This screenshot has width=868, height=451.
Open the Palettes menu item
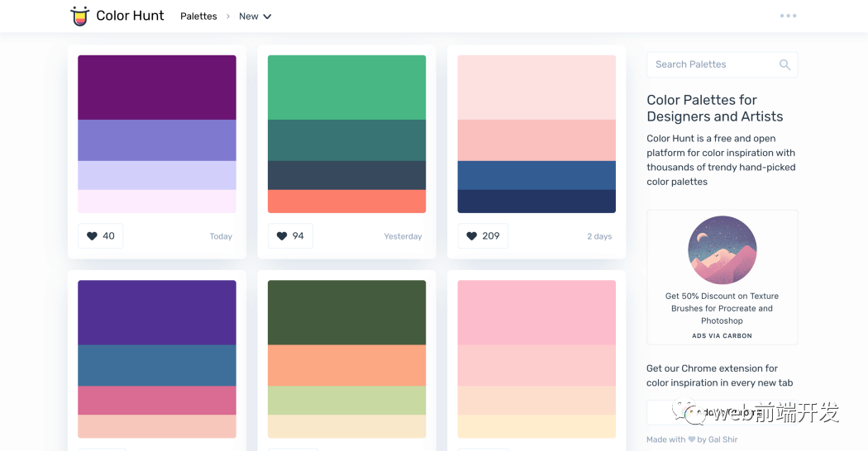[x=198, y=17]
